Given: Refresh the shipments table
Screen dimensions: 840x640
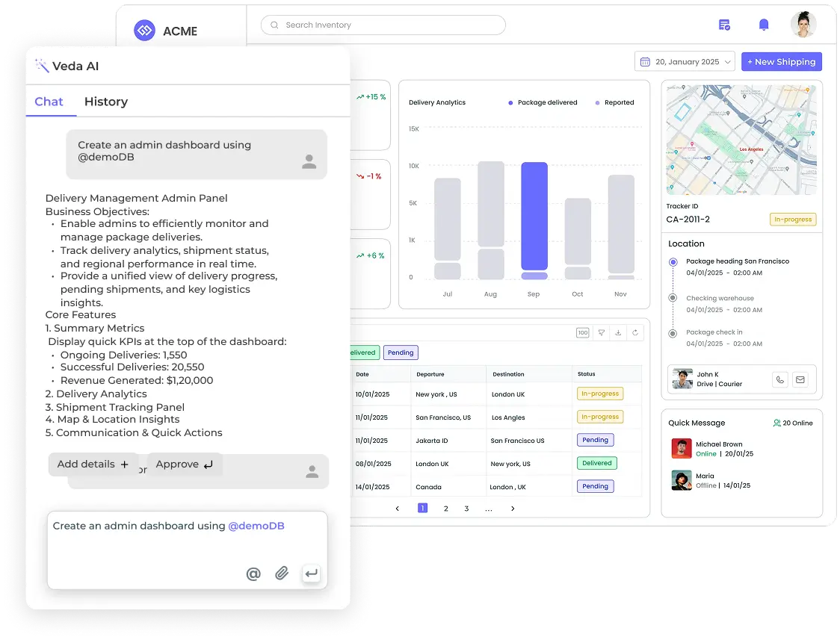Looking at the screenshot, I should tap(635, 333).
